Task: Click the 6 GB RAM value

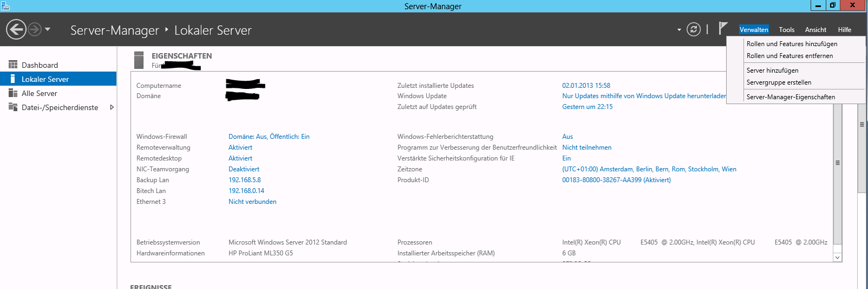Action: pyautogui.click(x=569, y=253)
